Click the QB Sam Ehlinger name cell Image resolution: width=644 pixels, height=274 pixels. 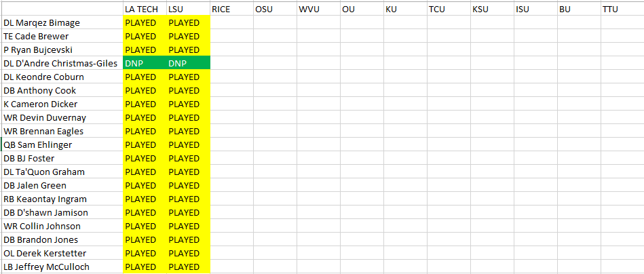[x=62, y=144]
